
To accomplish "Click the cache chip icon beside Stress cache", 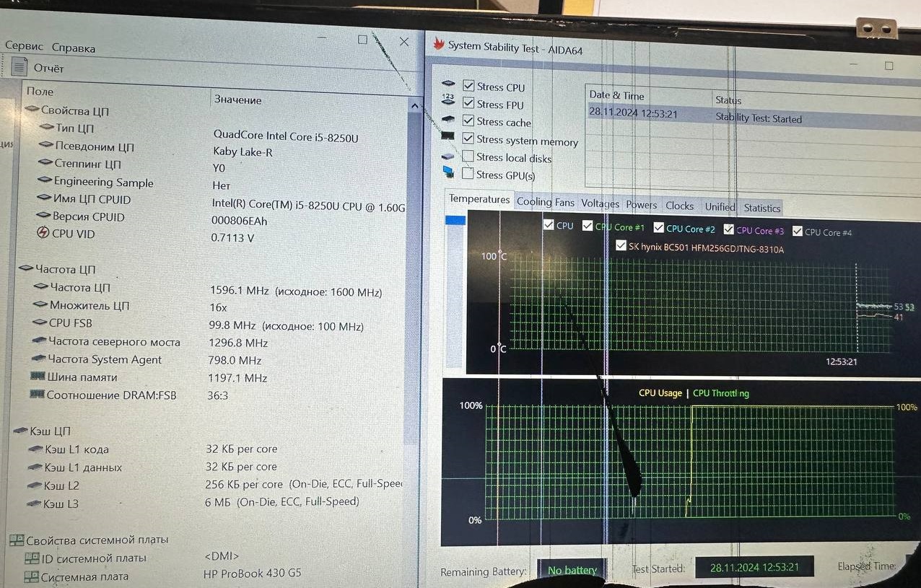I will [x=448, y=119].
